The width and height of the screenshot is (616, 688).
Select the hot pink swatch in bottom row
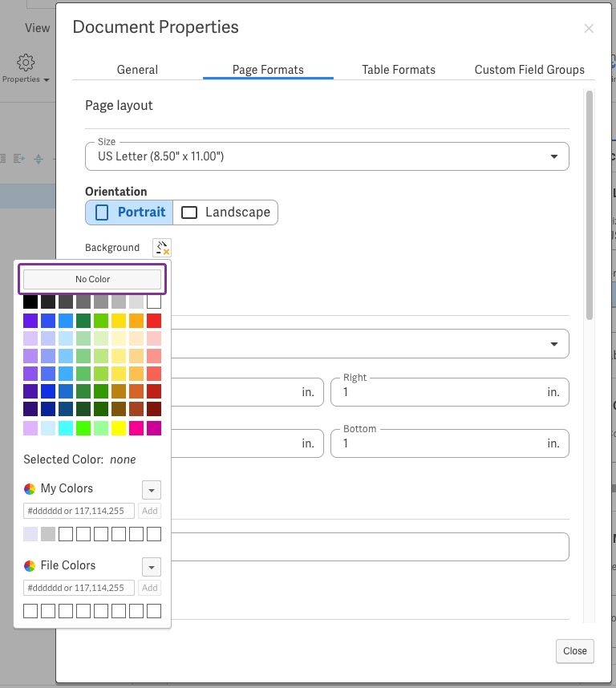136,428
